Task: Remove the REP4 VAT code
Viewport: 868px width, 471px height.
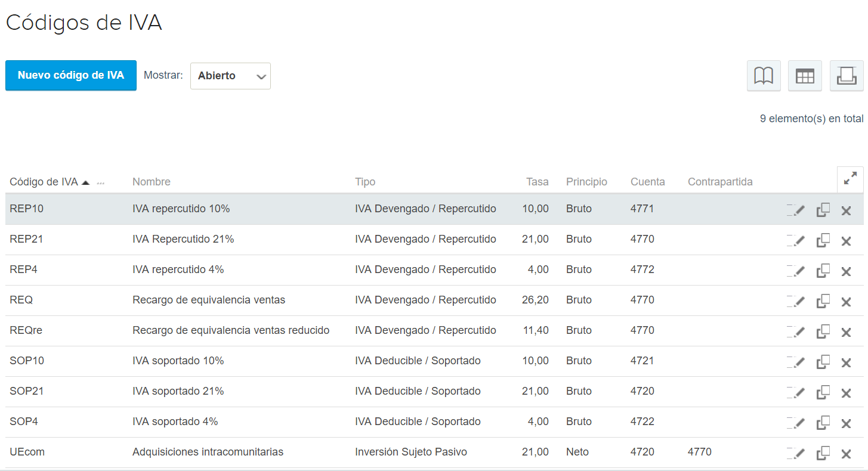Action: (x=846, y=271)
